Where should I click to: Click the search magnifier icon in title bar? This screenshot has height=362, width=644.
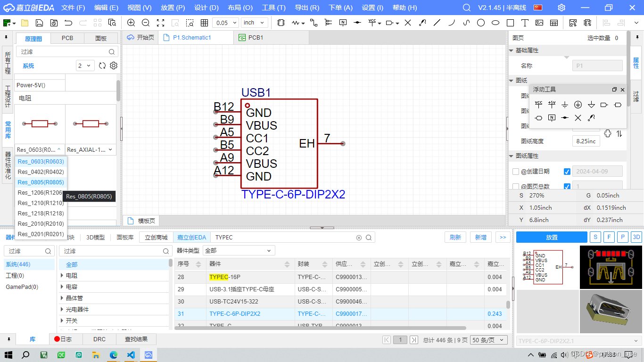point(467,8)
